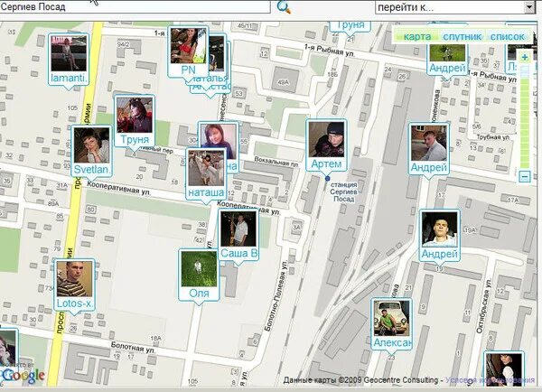Open the 'lamanti.' user photo marker
The image size is (542, 392).
pyautogui.click(x=69, y=61)
